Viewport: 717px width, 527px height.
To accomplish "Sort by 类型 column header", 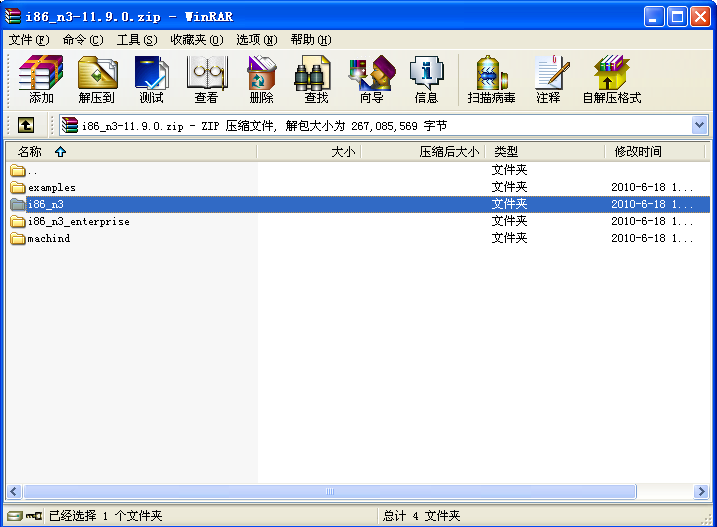I will click(545, 151).
